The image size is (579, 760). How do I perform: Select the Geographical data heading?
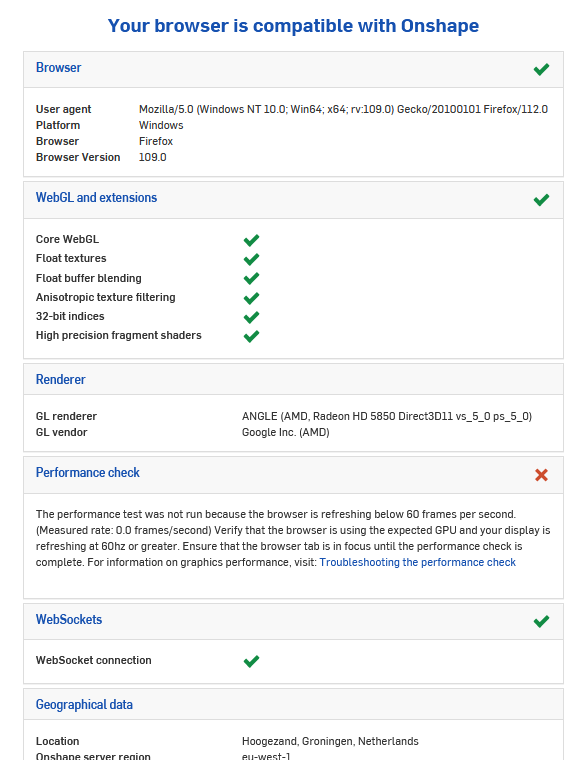click(84, 704)
